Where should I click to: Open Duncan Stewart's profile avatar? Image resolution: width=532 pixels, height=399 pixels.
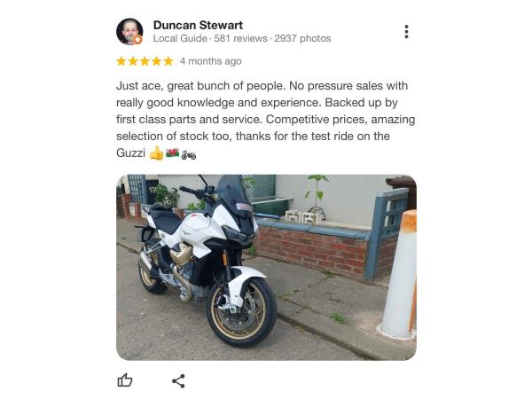tap(129, 32)
